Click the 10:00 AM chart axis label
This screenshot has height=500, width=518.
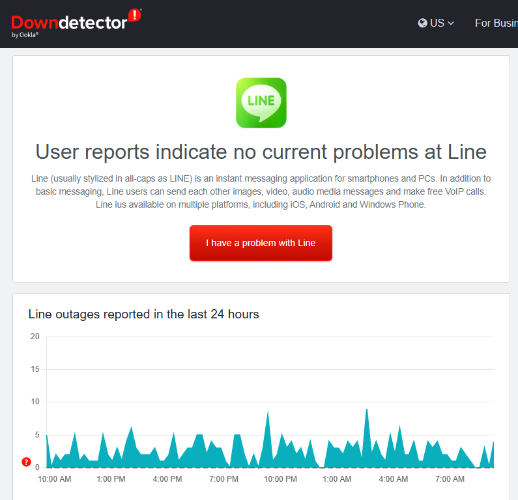click(x=54, y=479)
